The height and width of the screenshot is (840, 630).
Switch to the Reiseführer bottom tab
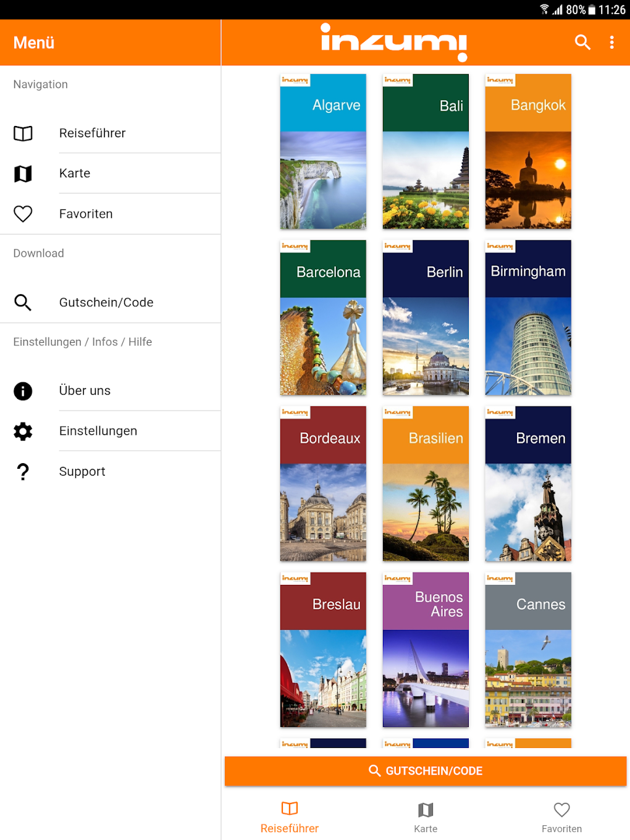click(290, 817)
